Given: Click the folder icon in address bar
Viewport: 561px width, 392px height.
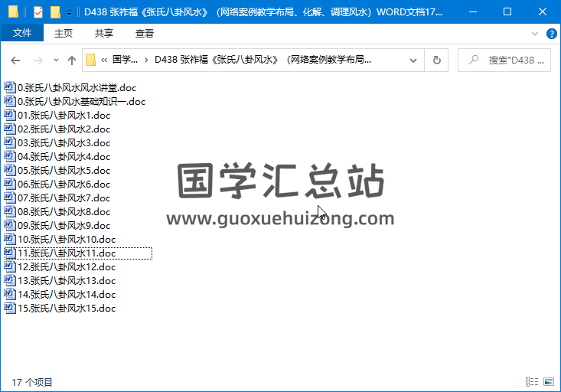Looking at the screenshot, I should tap(90, 60).
